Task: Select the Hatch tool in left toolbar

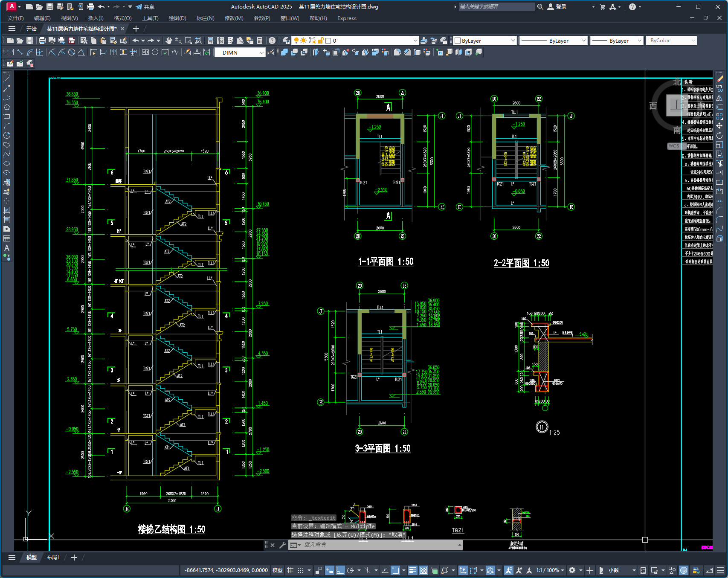Action: point(7,210)
